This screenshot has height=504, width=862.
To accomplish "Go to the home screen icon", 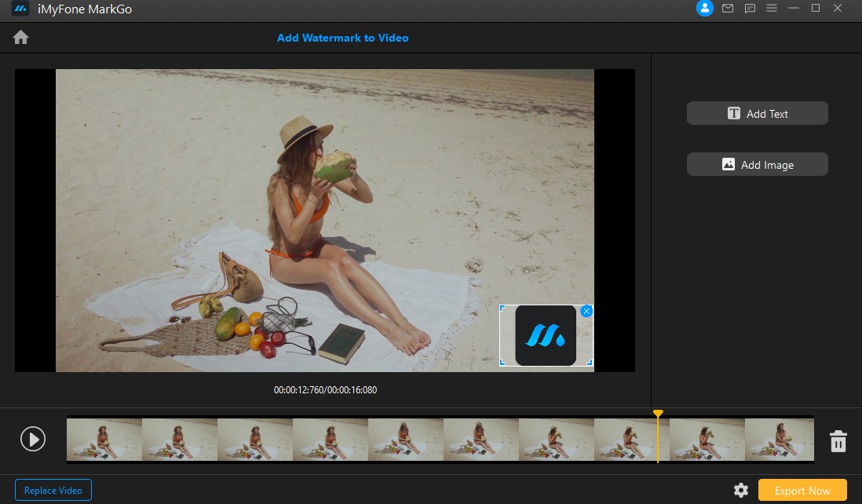I will (21, 38).
